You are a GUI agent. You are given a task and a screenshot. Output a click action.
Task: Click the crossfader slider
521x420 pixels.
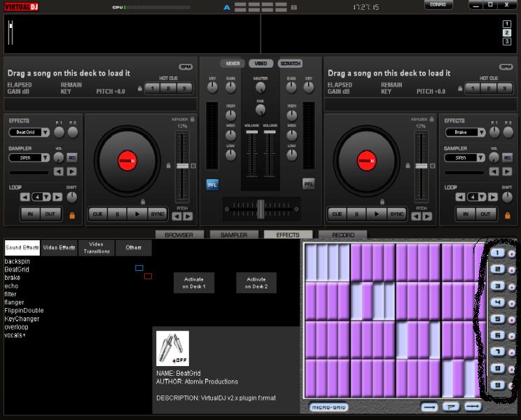(x=260, y=208)
